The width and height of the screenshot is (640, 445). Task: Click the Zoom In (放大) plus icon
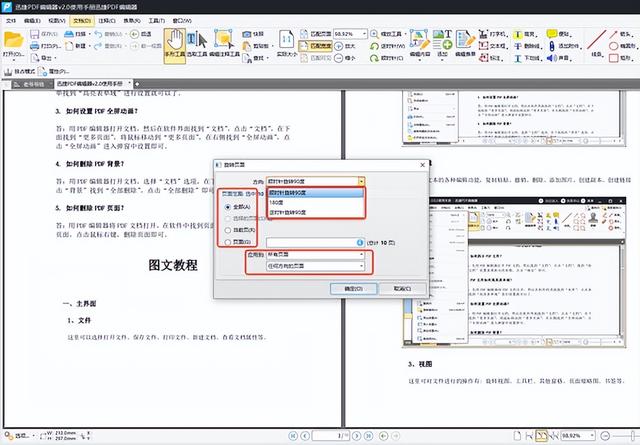338,46
